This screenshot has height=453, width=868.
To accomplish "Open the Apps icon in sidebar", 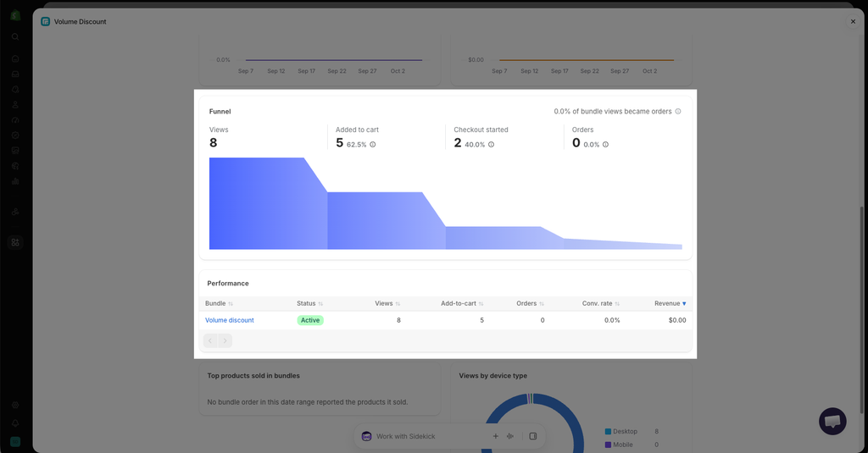I will click(x=15, y=242).
